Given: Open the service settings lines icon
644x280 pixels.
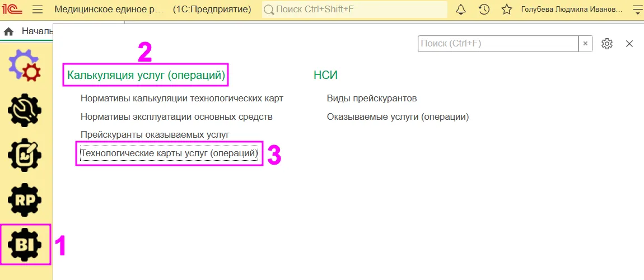Looking at the screenshot, I should (x=637, y=9).
